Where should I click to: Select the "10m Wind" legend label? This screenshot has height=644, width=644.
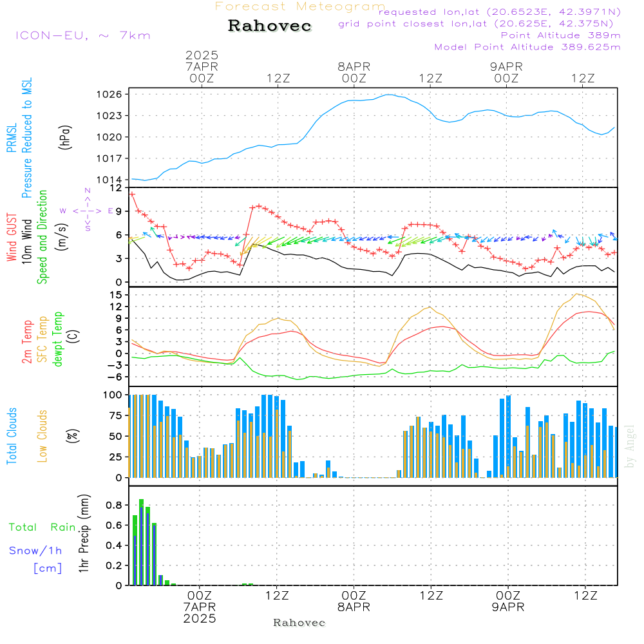click(26, 241)
